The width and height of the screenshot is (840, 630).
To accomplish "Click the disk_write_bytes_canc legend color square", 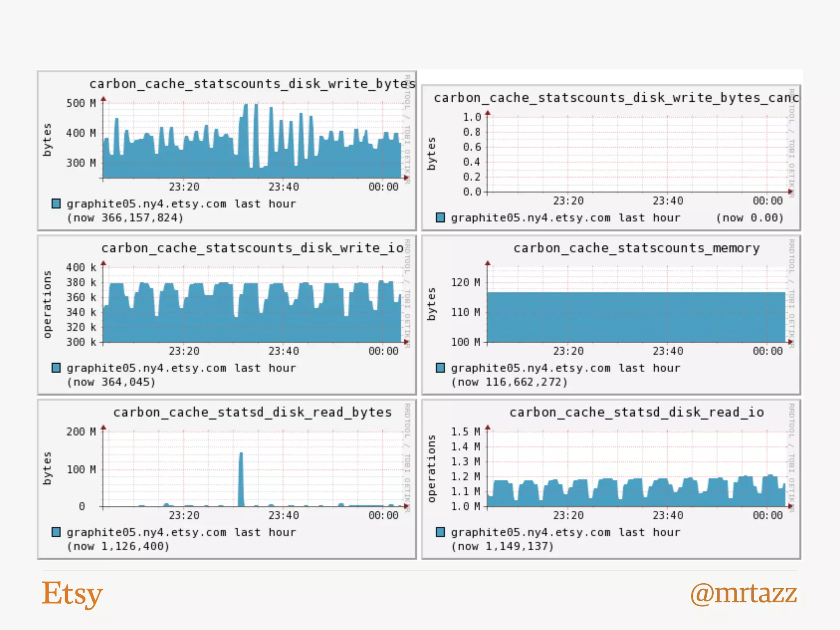I will (x=441, y=217).
